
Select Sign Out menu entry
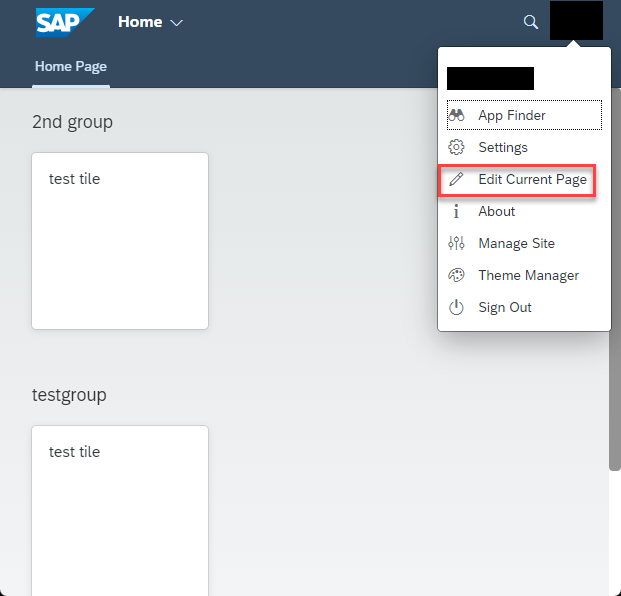pos(524,307)
